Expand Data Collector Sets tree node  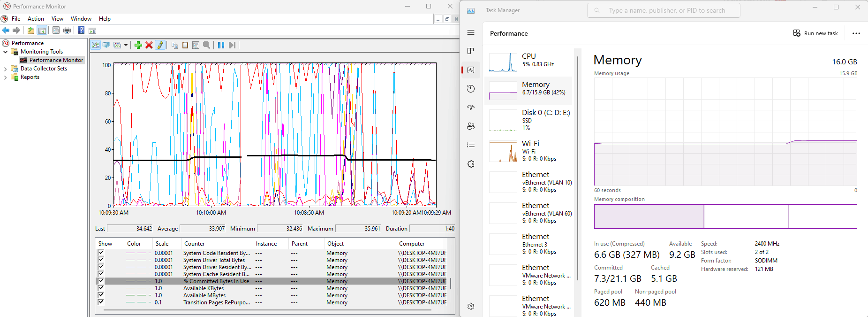[x=5, y=69]
